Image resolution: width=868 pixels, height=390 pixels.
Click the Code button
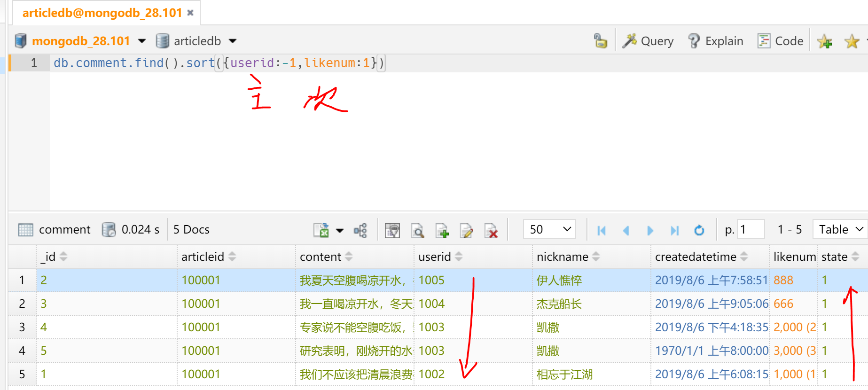coord(781,41)
